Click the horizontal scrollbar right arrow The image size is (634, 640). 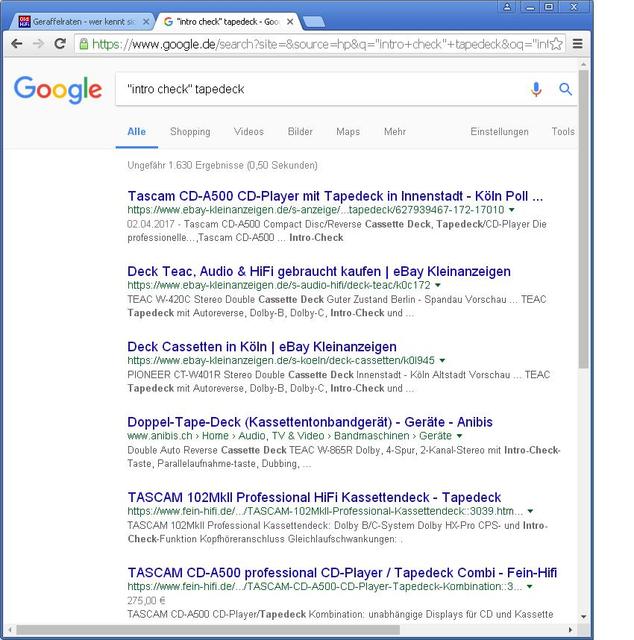coord(571,630)
